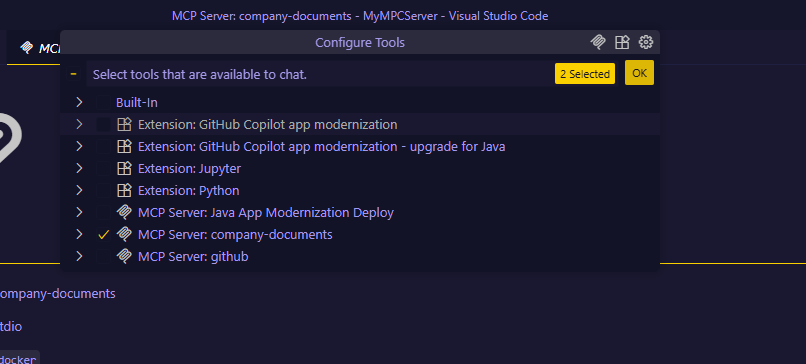
Task: Click the extension icon beside Extension: Jupyter
Action: tap(124, 169)
